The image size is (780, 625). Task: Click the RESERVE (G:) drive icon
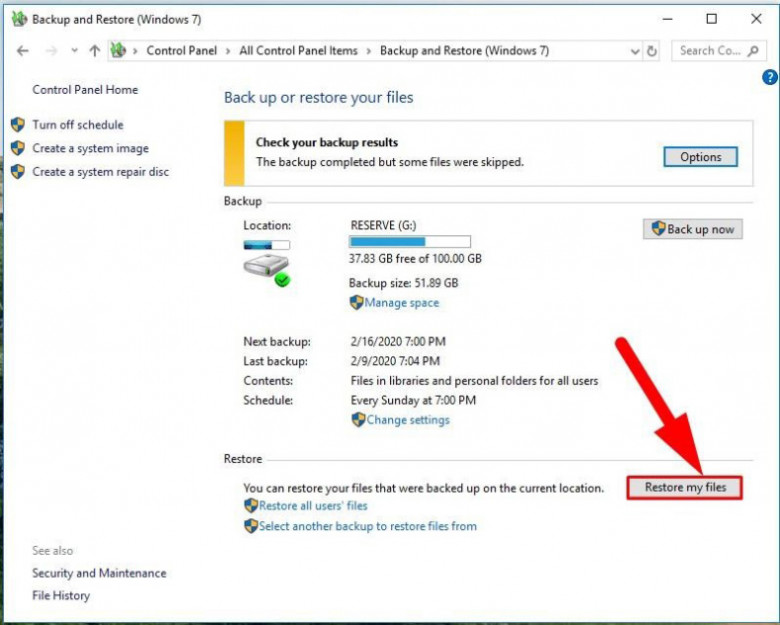[x=267, y=271]
